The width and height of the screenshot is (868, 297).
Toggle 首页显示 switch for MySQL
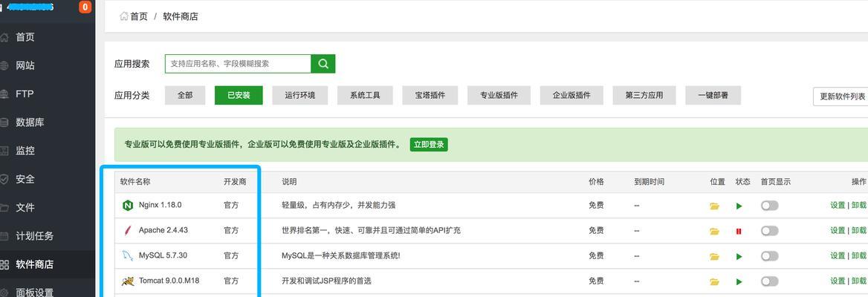[769, 256]
